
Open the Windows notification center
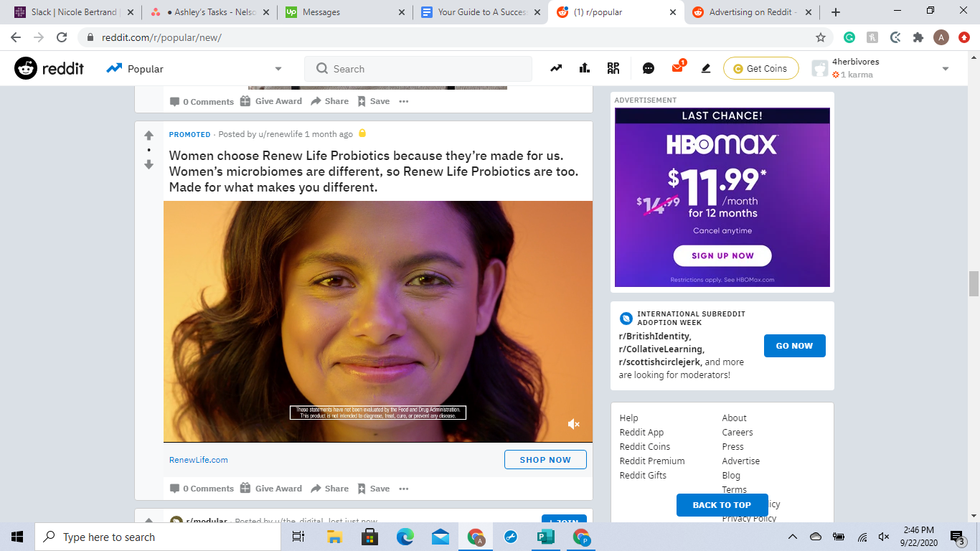pos(958,537)
